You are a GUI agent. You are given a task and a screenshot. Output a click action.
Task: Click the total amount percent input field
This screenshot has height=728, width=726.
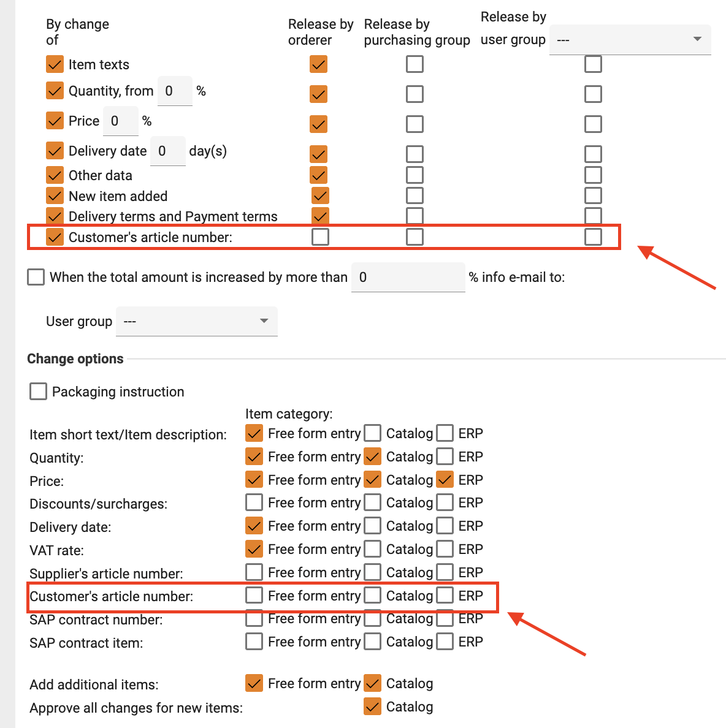[408, 278]
